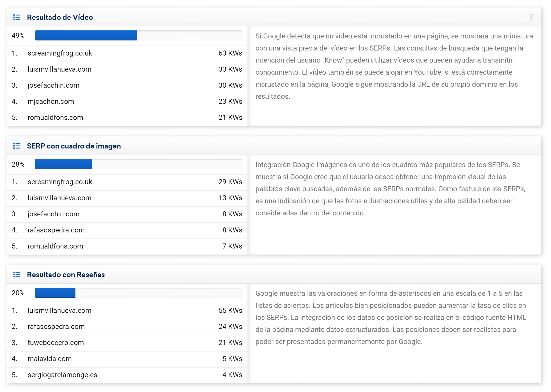The height and width of the screenshot is (392, 551).
Task: Open screamingfrog.co.uk in the video results list
Action: (60, 53)
